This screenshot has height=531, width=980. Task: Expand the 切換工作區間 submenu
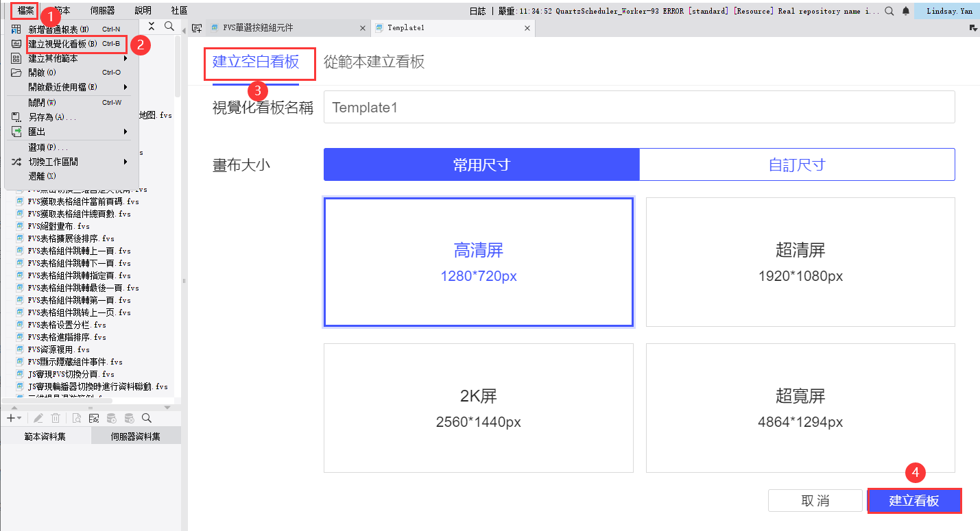coord(71,162)
